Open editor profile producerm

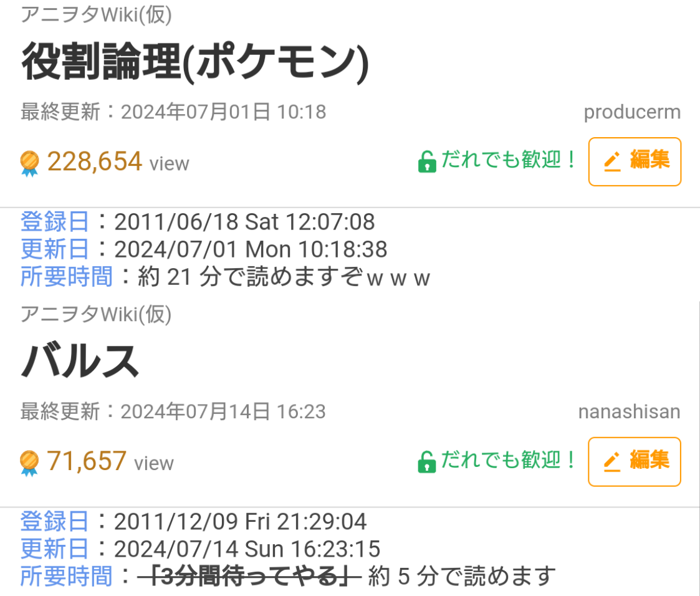632,113
